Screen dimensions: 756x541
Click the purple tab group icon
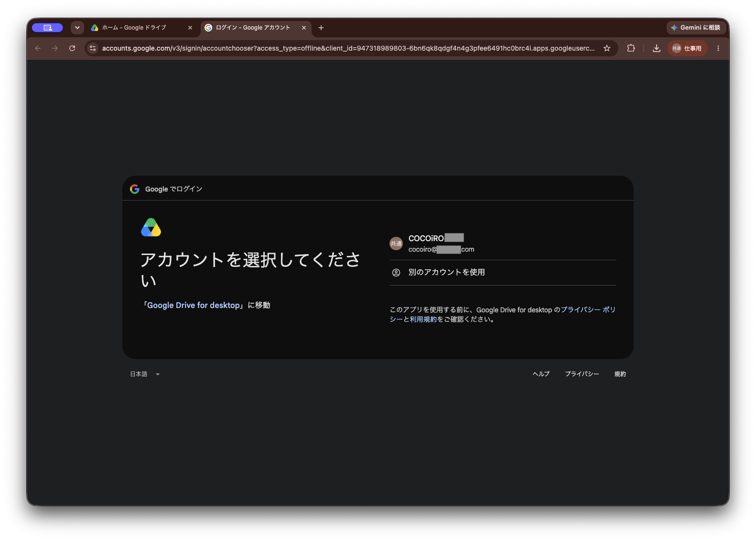point(47,28)
